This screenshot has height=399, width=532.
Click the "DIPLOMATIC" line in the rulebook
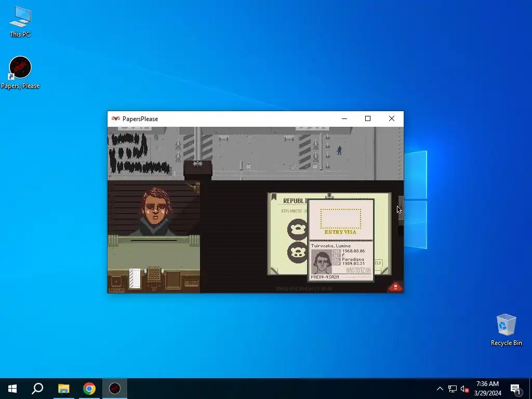pyautogui.click(x=291, y=211)
